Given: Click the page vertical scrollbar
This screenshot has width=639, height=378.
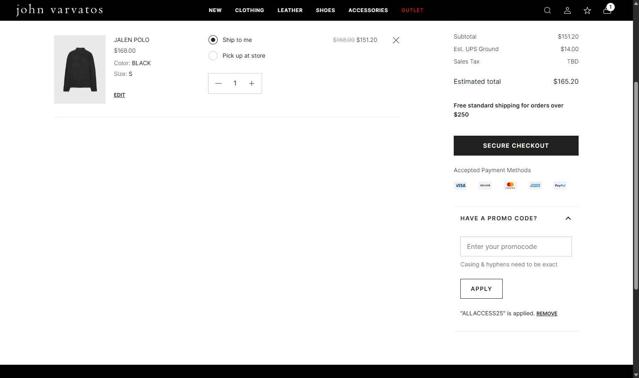Looking at the screenshot, I should [x=636, y=185].
